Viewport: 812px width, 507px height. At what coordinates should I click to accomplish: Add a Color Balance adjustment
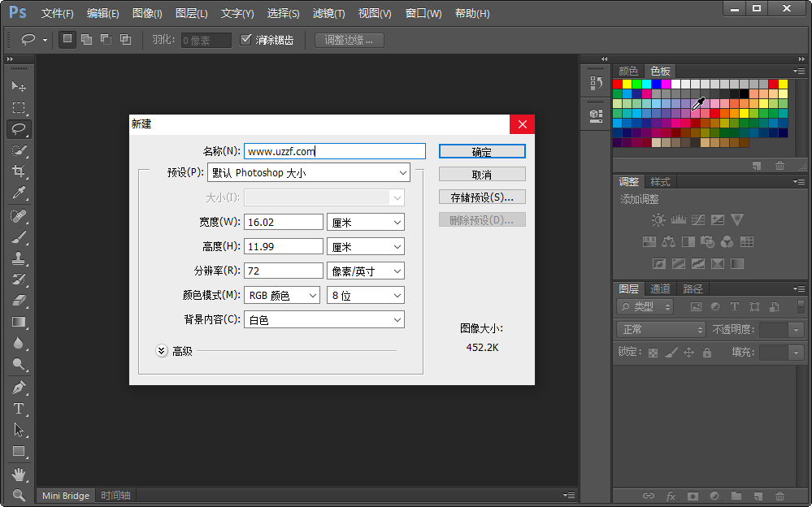click(669, 242)
